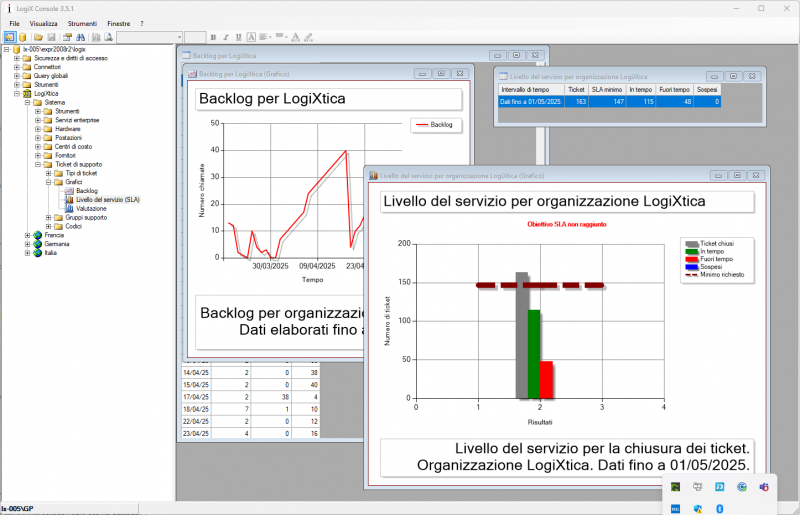Select the Dati fino a 01/05/2025 row
Viewport: 800px width, 515px height.
pyautogui.click(x=609, y=102)
